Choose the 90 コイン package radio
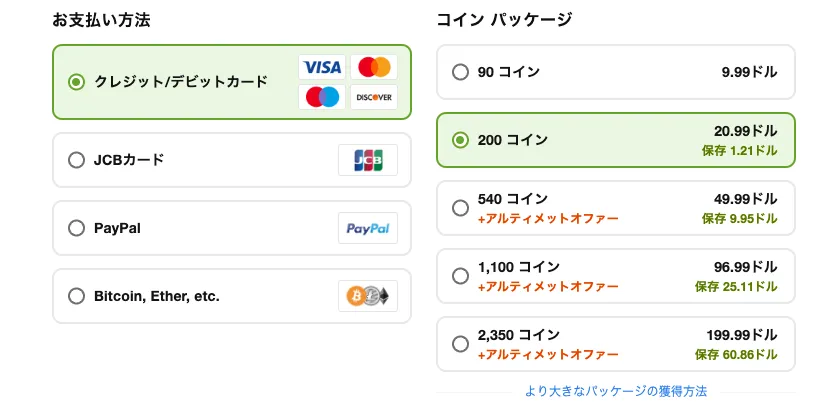823x414 pixels. click(x=460, y=72)
